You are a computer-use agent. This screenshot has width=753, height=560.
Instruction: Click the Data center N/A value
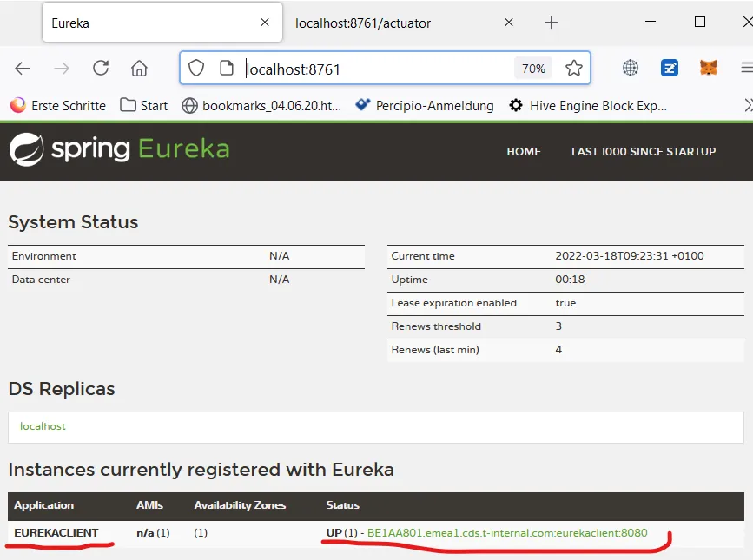[279, 280]
